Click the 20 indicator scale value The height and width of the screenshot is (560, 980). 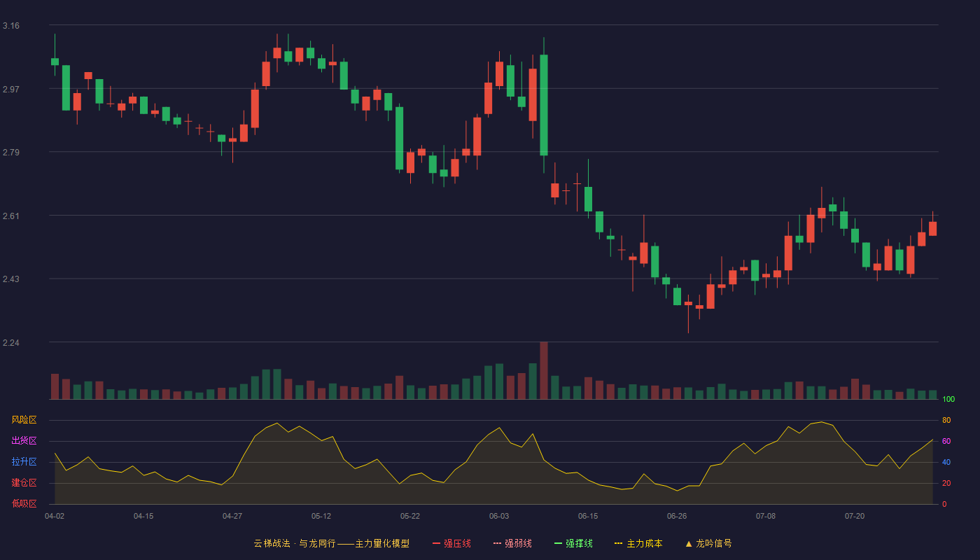pyautogui.click(x=946, y=483)
